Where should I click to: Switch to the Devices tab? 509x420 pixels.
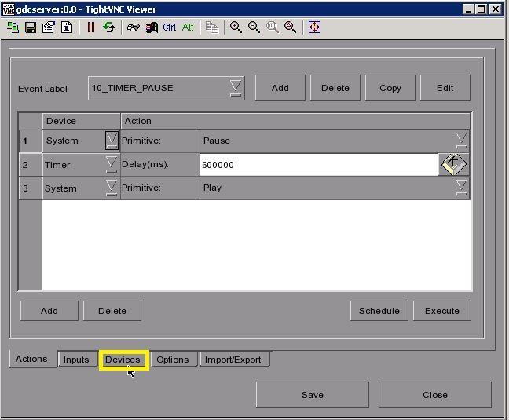coord(123,360)
